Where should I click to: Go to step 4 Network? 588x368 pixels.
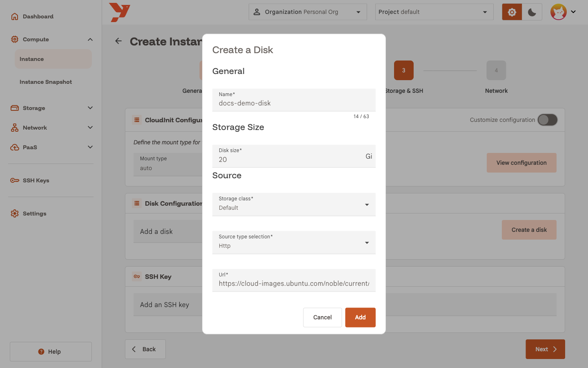click(x=496, y=70)
